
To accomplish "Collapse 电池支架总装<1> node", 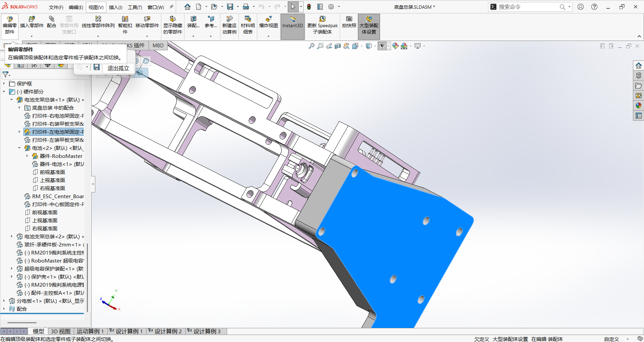I will 12,100.
